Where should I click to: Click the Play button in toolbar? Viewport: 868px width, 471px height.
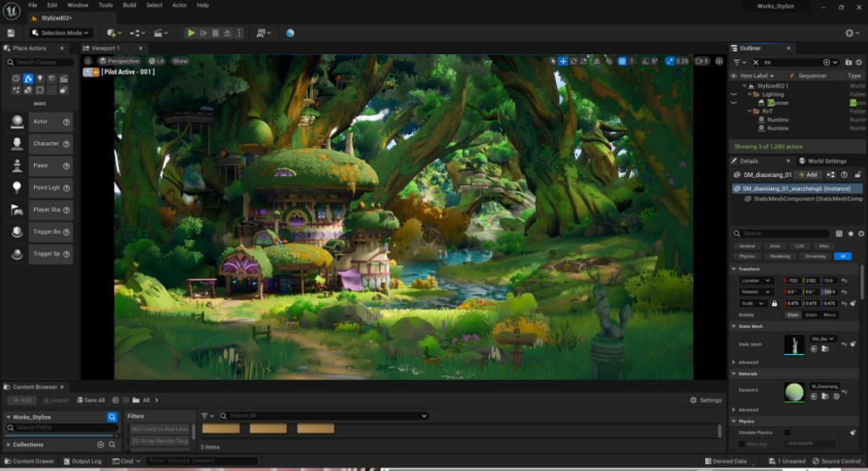(x=191, y=33)
